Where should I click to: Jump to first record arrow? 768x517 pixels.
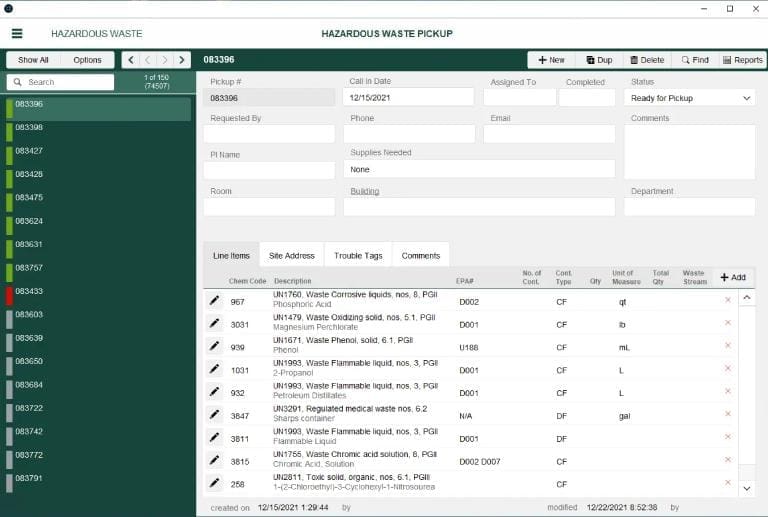(x=130, y=60)
